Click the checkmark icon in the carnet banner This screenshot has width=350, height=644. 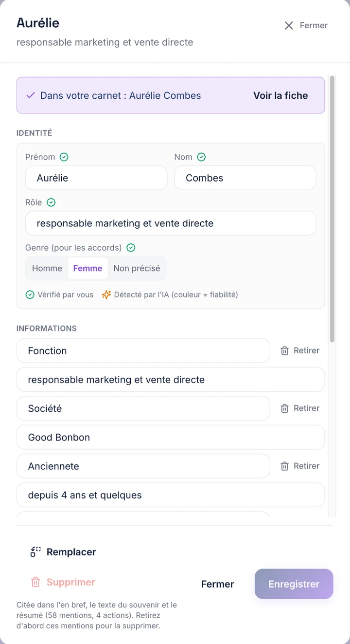[31, 95]
